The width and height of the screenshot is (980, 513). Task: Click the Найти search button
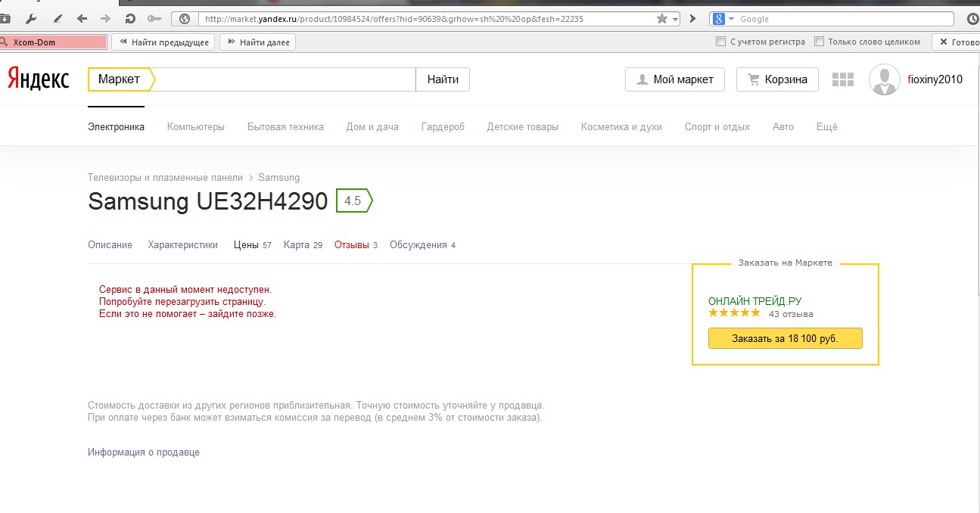443,79
